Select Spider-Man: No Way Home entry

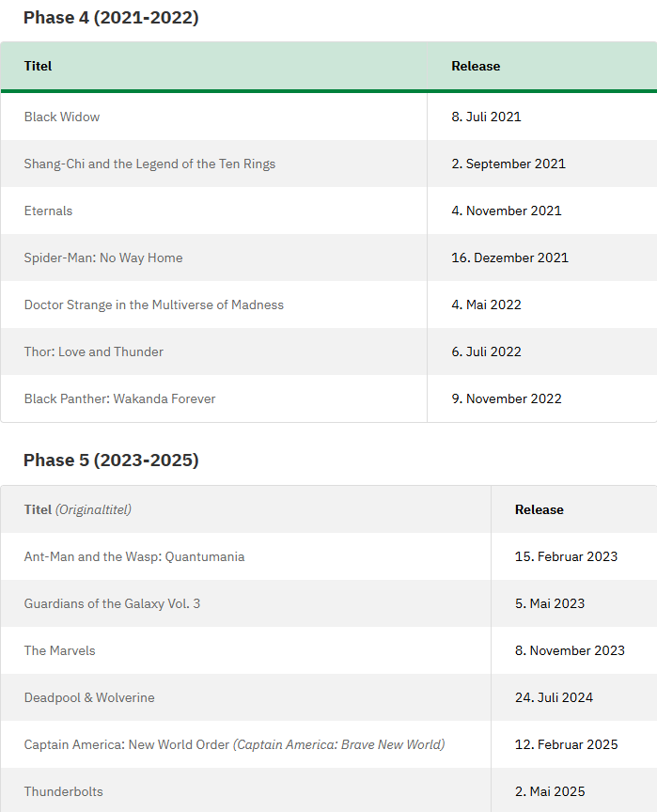(103, 258)
